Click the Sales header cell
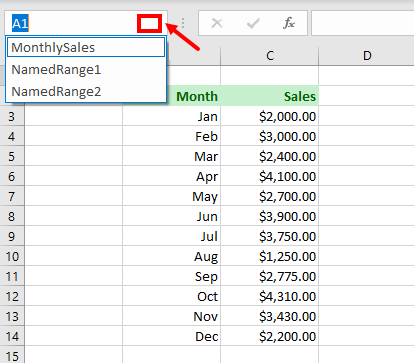414x363 pixels. point(270,96)
